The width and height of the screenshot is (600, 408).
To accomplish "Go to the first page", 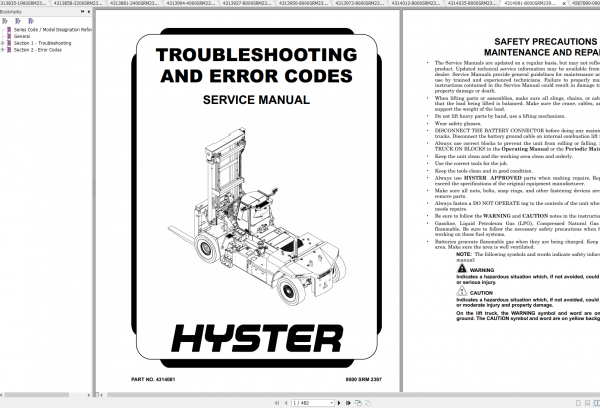I will coord(277,403).
